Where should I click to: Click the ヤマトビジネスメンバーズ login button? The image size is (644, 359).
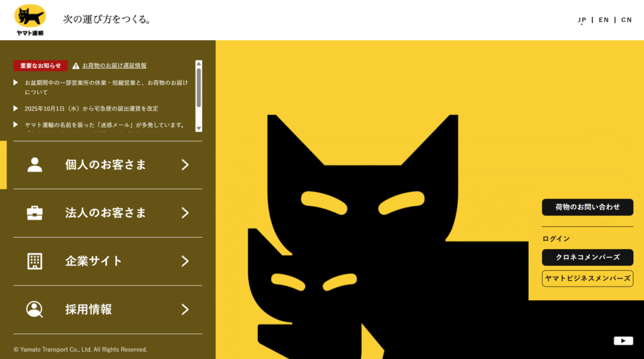point(587,279)
